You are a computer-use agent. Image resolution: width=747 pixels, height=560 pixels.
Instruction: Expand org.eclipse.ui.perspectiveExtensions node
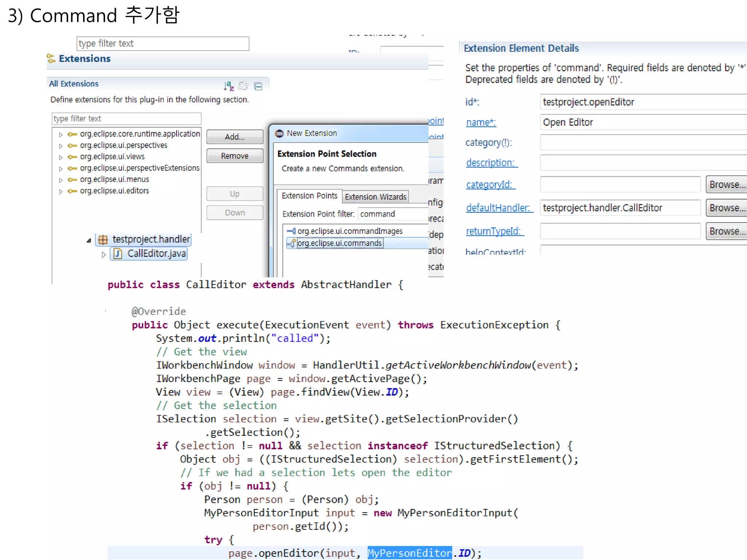coord(61,168)
